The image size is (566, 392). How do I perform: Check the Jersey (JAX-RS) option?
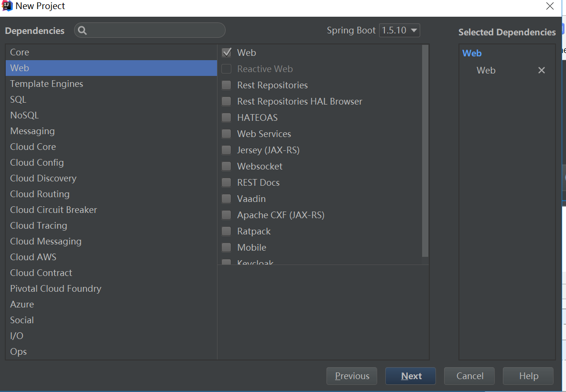227,150
